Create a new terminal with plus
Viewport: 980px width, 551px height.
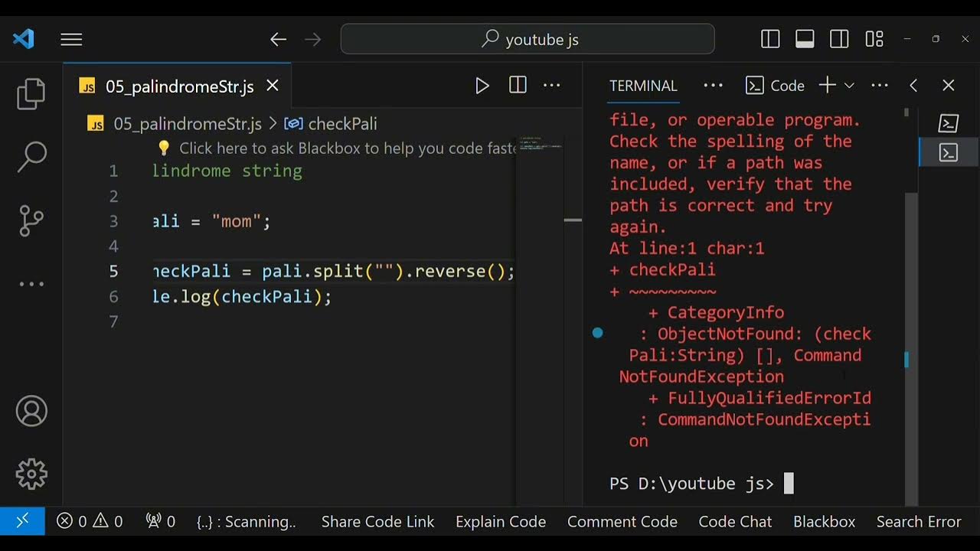click(x=827, y=86)
